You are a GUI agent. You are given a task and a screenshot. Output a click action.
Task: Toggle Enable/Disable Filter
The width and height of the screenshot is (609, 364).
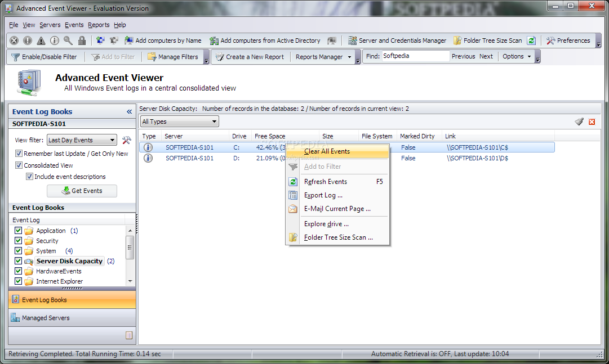[45, 57]
